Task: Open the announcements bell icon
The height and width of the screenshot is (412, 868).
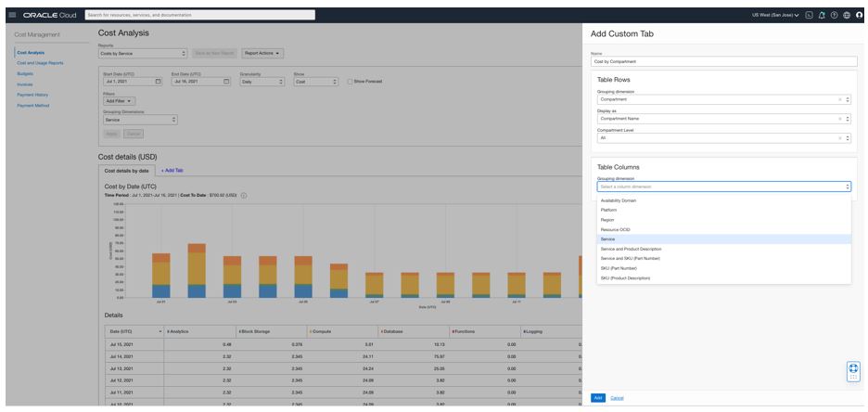Action: (822, 15)
